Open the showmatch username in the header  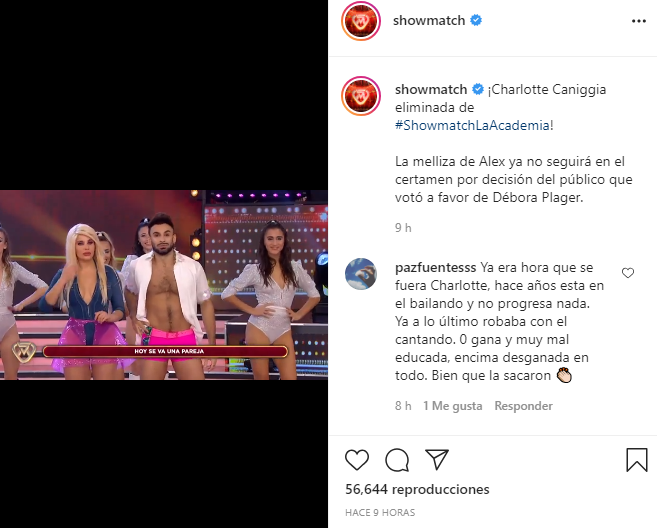pyautogui.click(x=429, y=20)
